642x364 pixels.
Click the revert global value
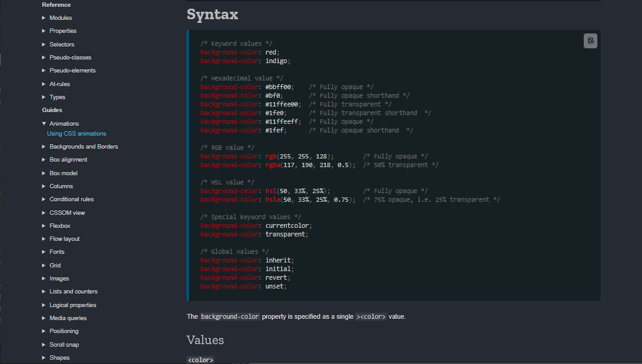click(276, 278)
